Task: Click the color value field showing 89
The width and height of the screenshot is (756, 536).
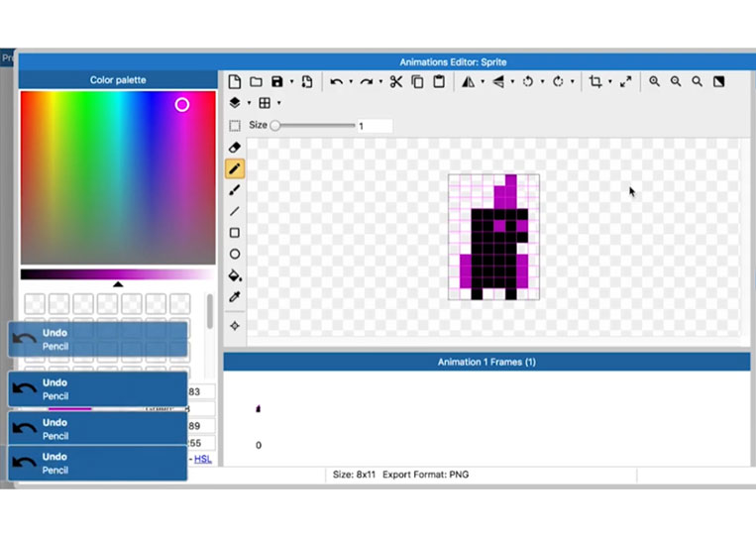Action: click(x=201, y=426)
